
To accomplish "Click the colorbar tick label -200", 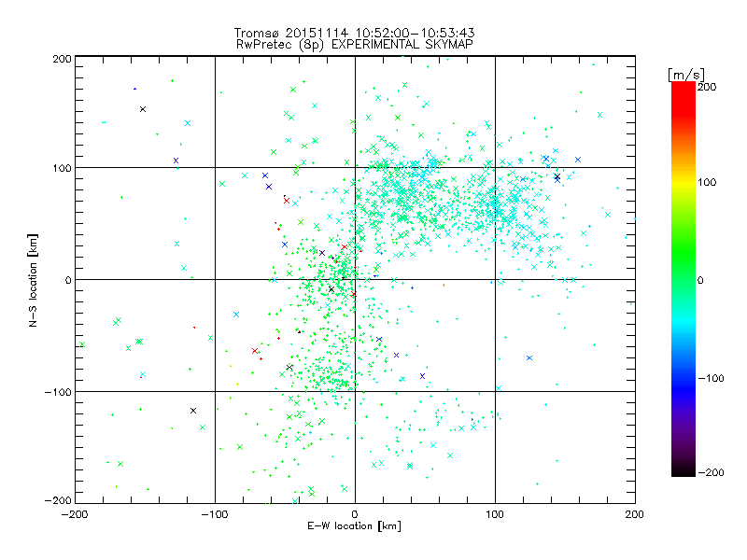I will (711, 472).
